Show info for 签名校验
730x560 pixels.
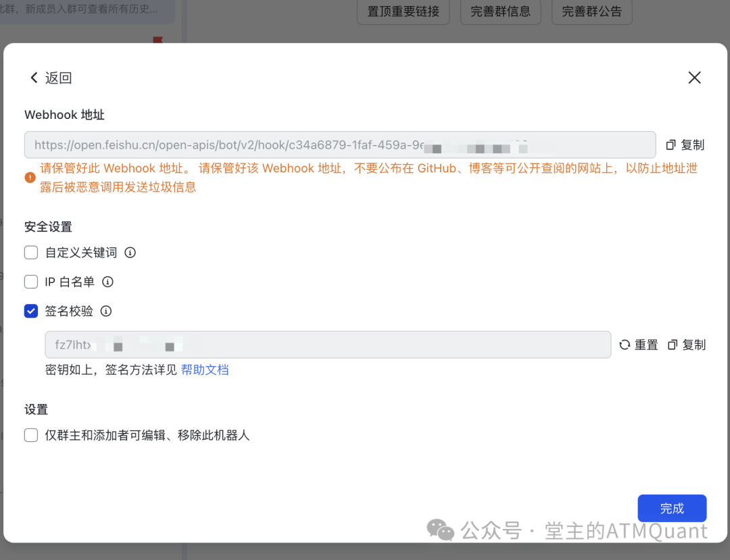point(106,311)
